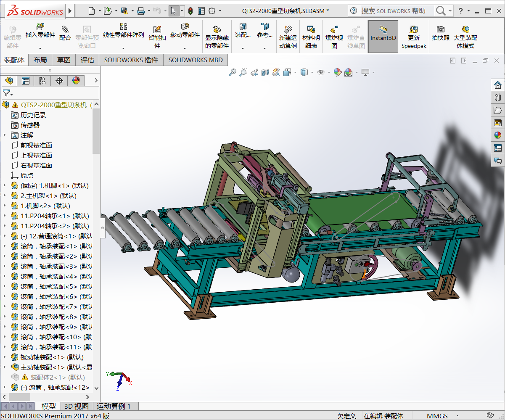Open the SOLIDWORKS Resources home icon
Image resolution: width=505 pixels, height=420 pixels.
point(498,85)
